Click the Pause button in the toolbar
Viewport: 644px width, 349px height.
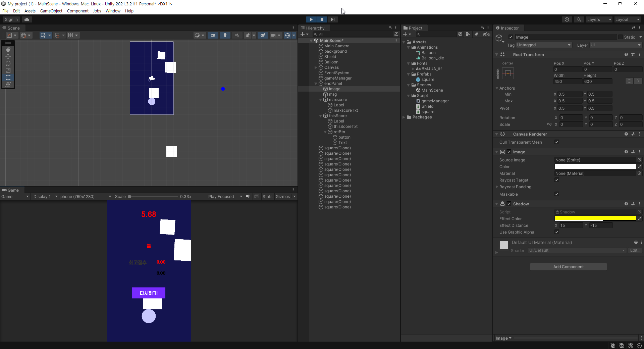(322, 19)
